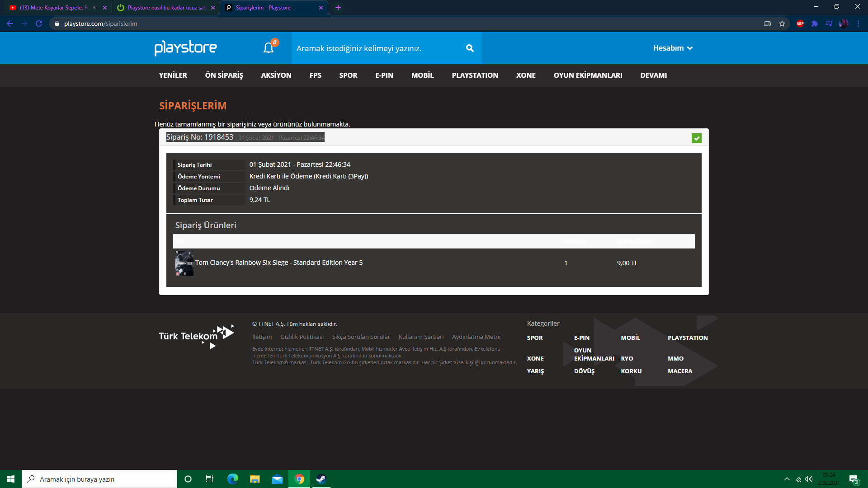The height and width of the screenshot is (488, 868).
Task: Expand the Hesabım account dropdown
Action: click(x=673, y=48)
